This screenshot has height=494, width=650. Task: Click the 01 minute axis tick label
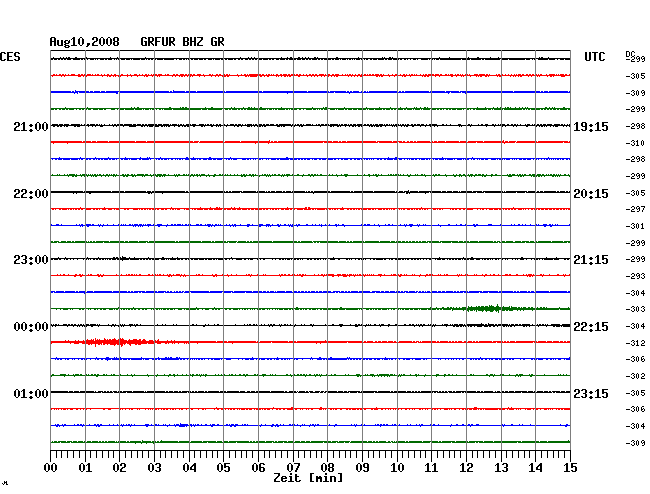coord(85,467)
